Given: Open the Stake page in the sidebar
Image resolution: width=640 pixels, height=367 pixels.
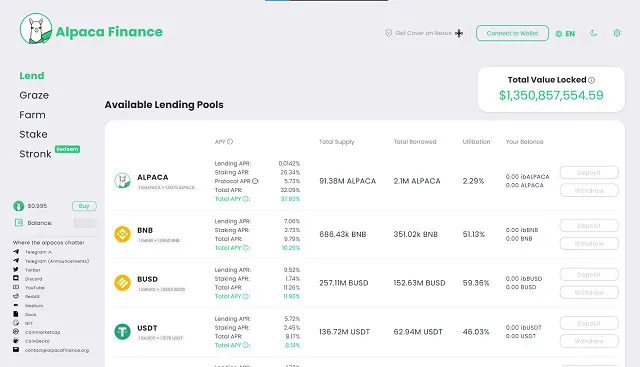Looking at the screenshot, I should pyautogui.click(x=33, y=134).
